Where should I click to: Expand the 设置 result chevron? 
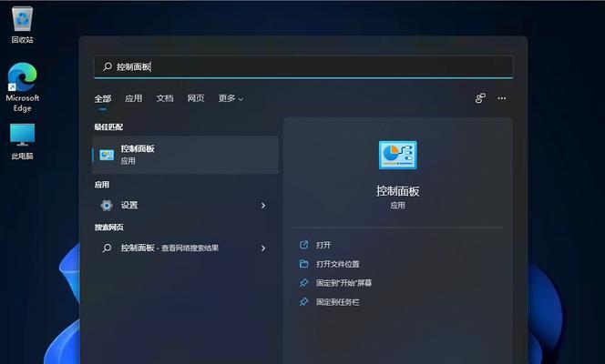[263, 206]
